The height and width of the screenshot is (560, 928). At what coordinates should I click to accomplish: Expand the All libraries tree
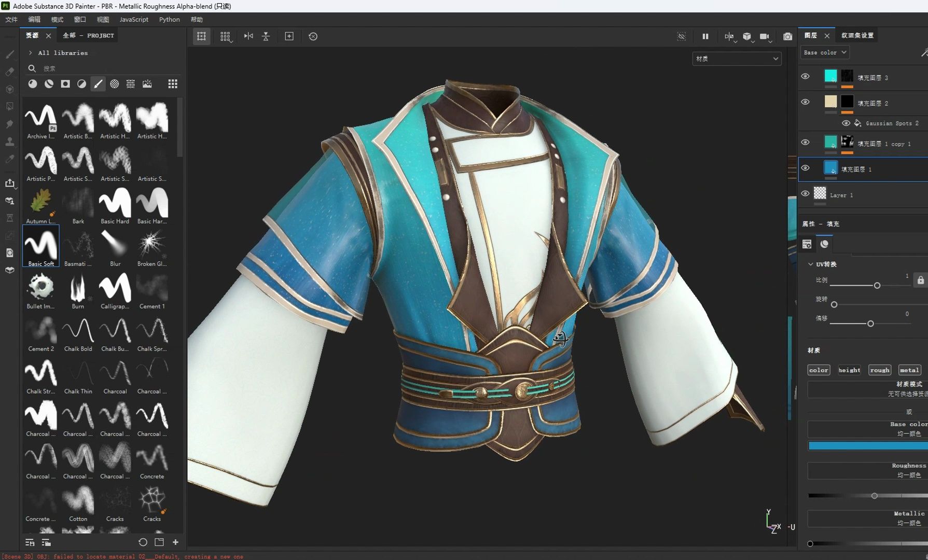31,53
